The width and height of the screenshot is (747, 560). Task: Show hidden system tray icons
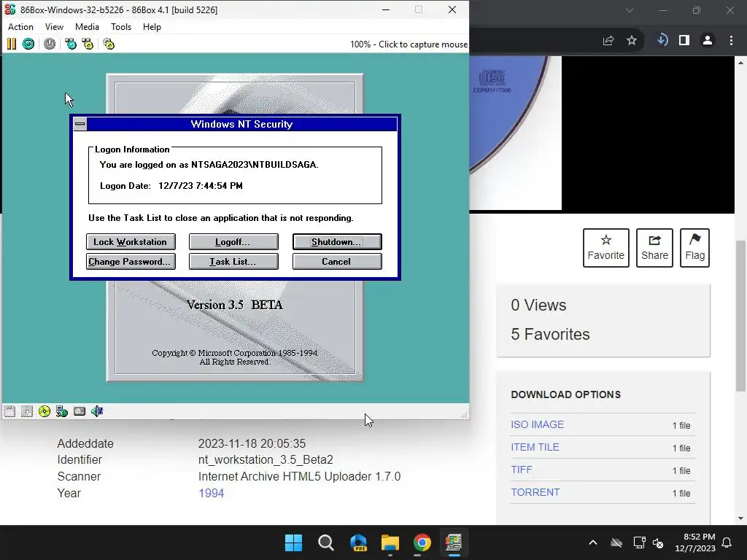[x=593, y=542]
